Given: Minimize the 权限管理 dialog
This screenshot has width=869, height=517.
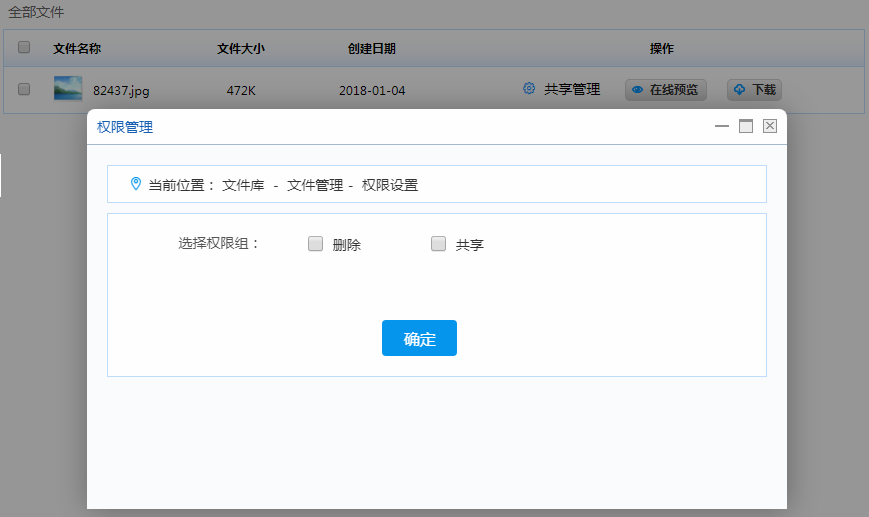Looking at the screenshot, I should click(721, 126).
